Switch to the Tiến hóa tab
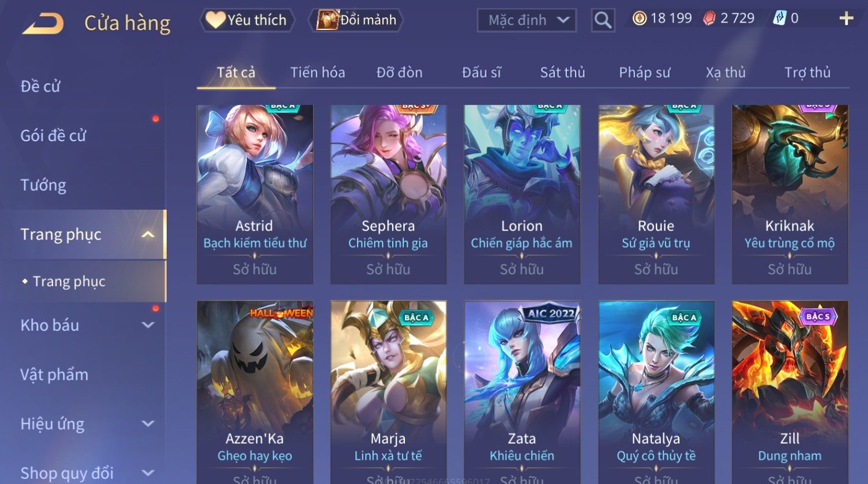868x484 pixels. (318, 73)
